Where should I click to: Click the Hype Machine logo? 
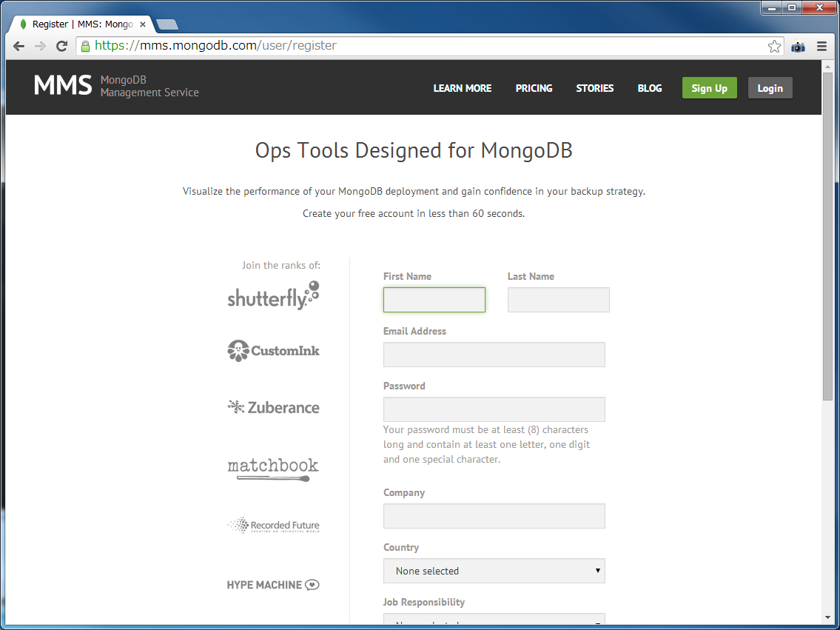(272, 584)
